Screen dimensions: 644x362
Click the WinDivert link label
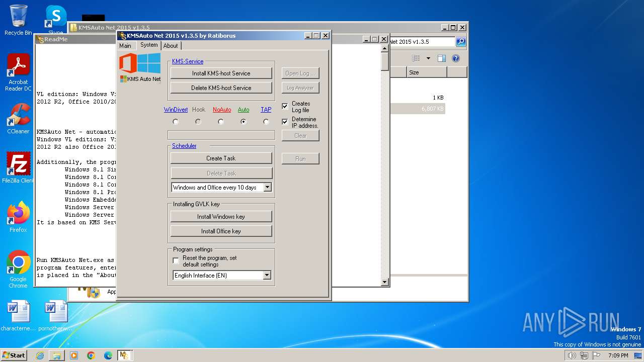(176, 110)
